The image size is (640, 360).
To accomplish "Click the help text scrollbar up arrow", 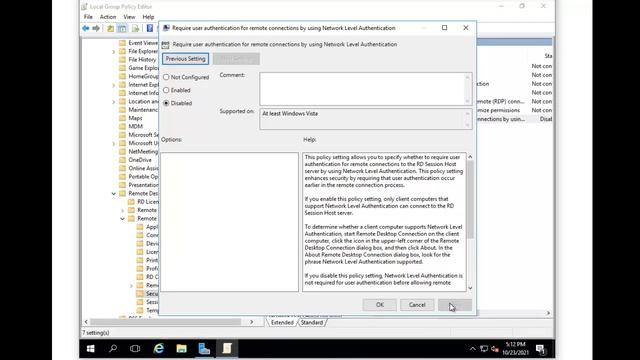I will (470, 157).
